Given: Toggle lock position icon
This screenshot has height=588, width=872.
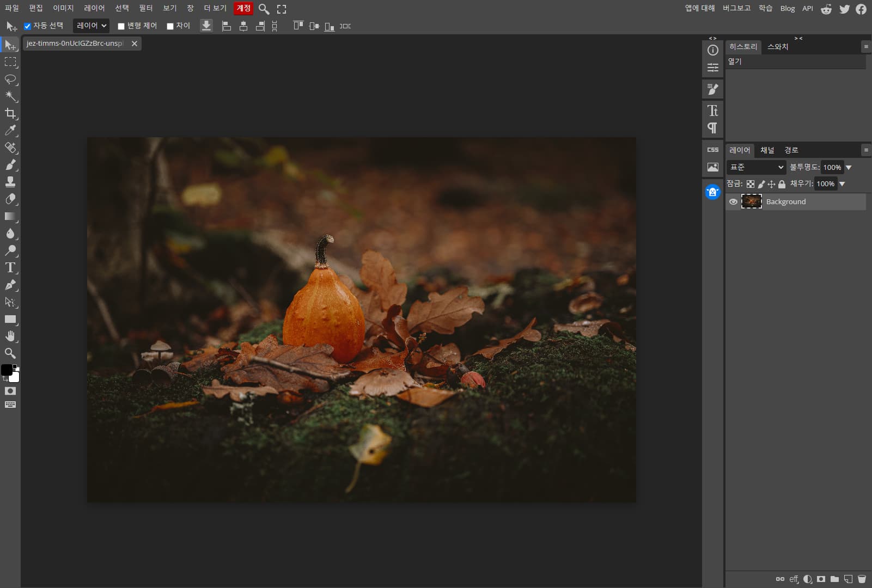Looking at the screenshot, I should (771, 184).
